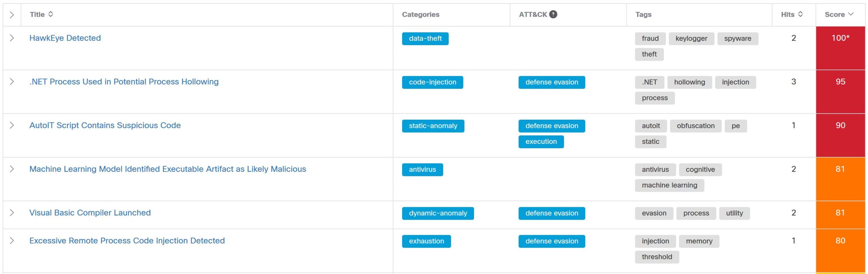Open Machine Learning Model Identified Executable link
868x274 pixels.
click(x=167, y=169)
